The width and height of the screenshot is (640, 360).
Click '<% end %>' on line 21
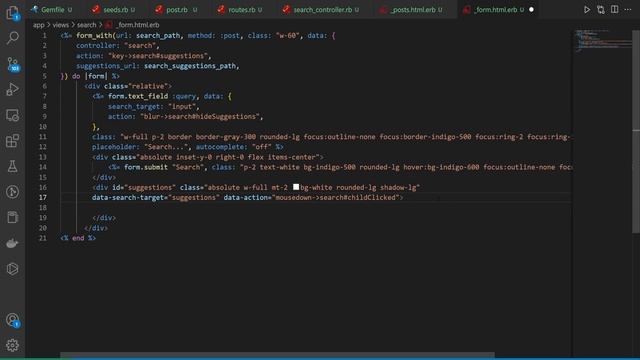(78, 238)
